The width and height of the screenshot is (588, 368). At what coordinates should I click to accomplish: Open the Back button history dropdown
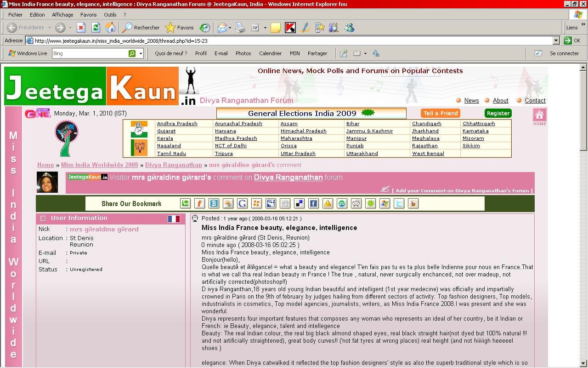click(50, 28)
